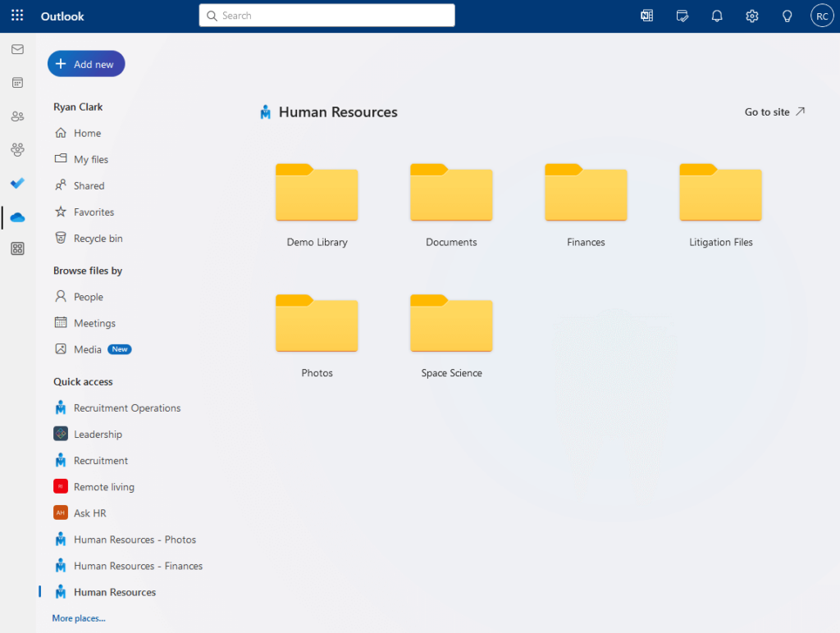The image size is (840, 633).
Task: Open the RC account avatar
Action: 822,16
